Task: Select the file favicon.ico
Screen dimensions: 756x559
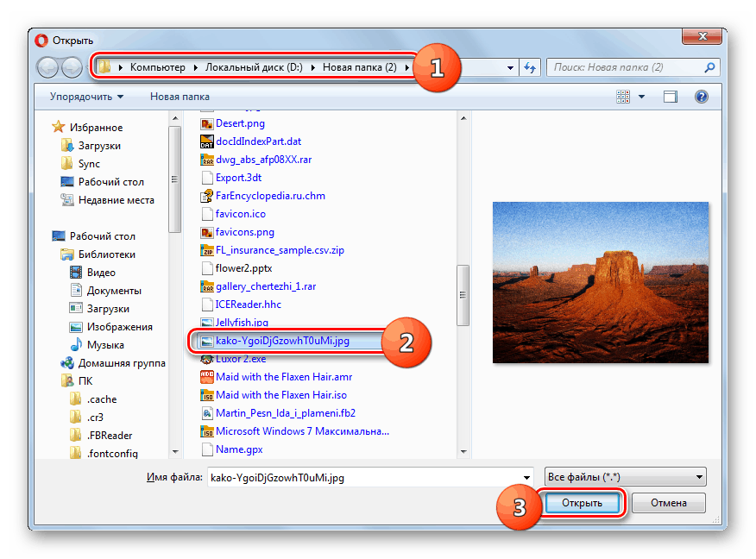Action: click(241, 214)
